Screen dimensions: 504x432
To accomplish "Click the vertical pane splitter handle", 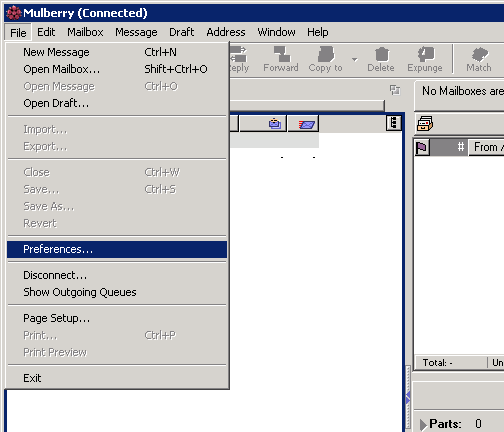I will coord(408,397).
